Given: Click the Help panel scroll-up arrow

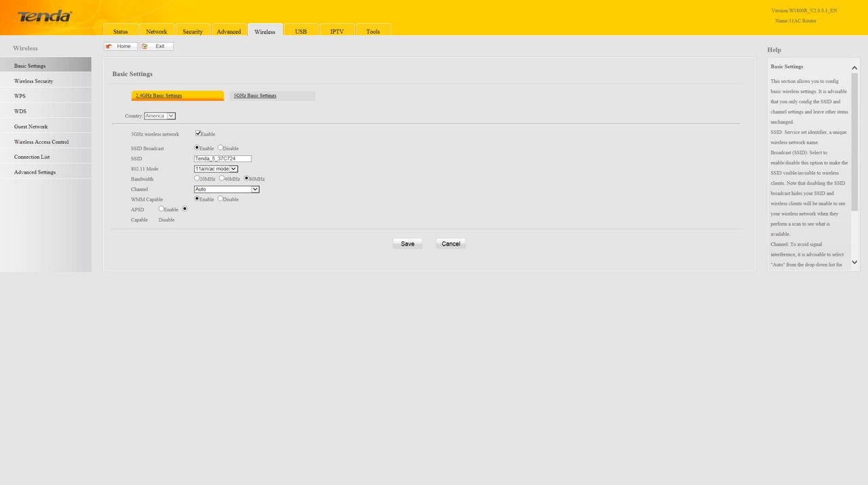Looking at the screenshot, I should point(854,68).
